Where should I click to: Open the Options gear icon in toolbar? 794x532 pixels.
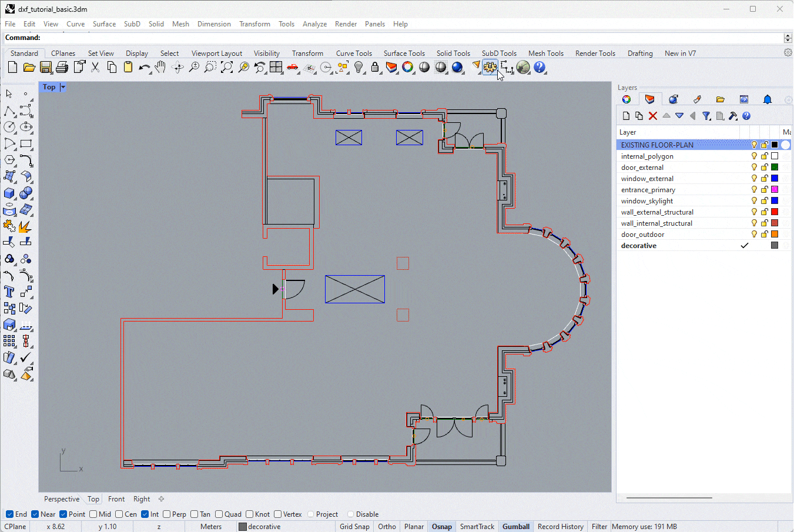pos(490,68)
